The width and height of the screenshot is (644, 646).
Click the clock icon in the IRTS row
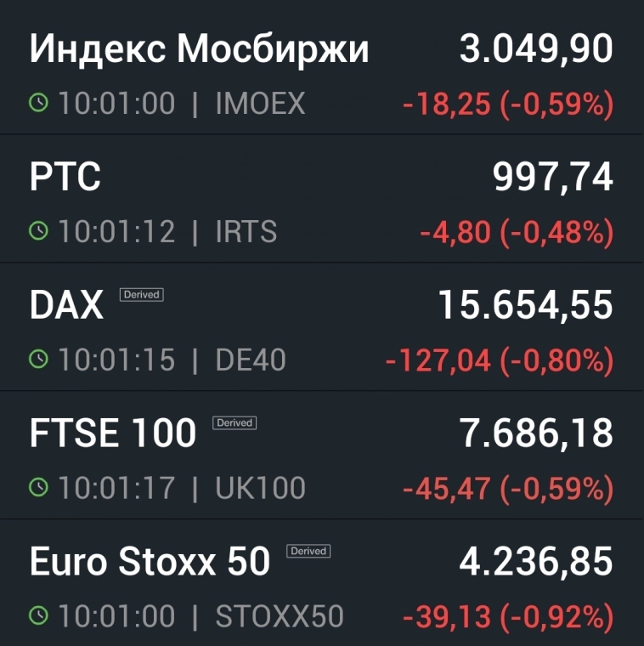click(39, 232)
